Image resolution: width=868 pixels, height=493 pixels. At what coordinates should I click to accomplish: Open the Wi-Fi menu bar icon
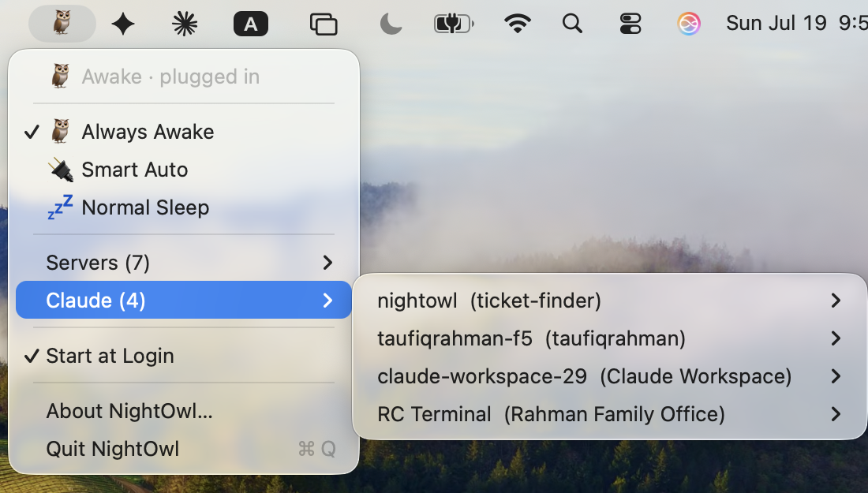518,24
